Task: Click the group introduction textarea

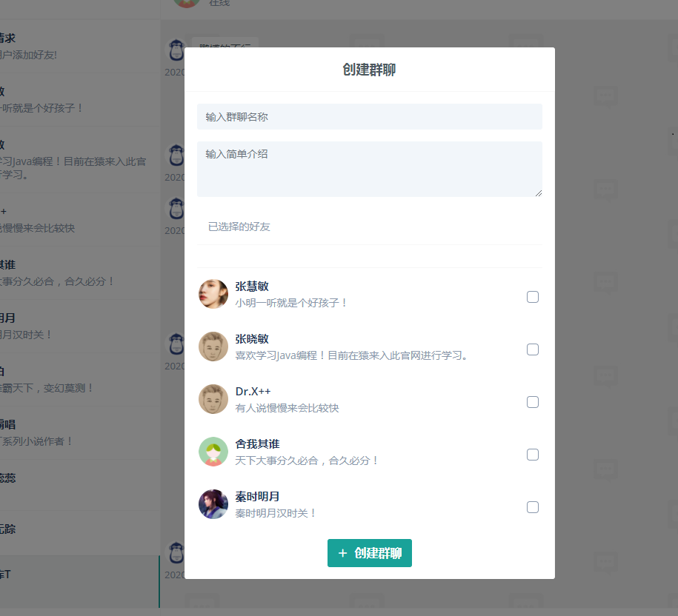Action: [x=369, y=170]
